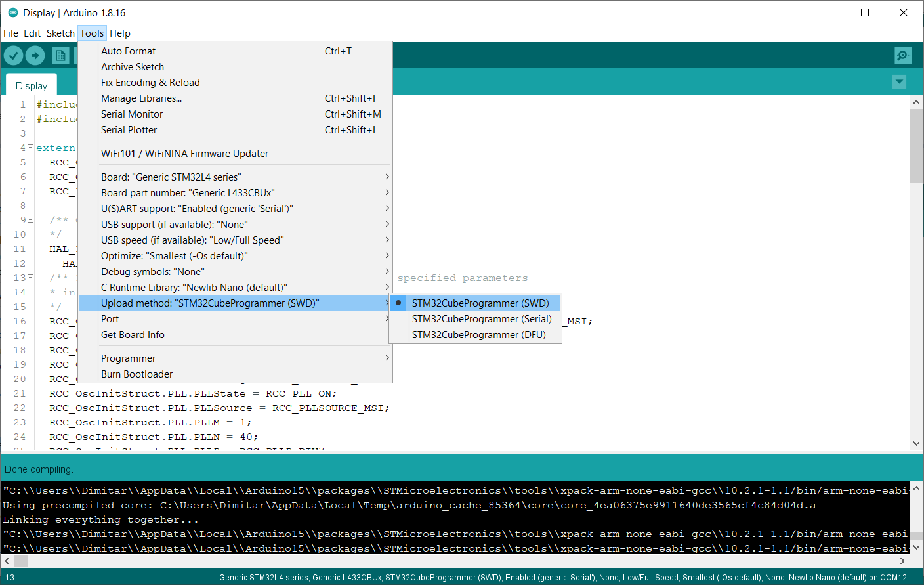Select STM32CubeProgrammer (SWD) radio option
The height and width of the screenshot is (585, 924).
[476, 303]
